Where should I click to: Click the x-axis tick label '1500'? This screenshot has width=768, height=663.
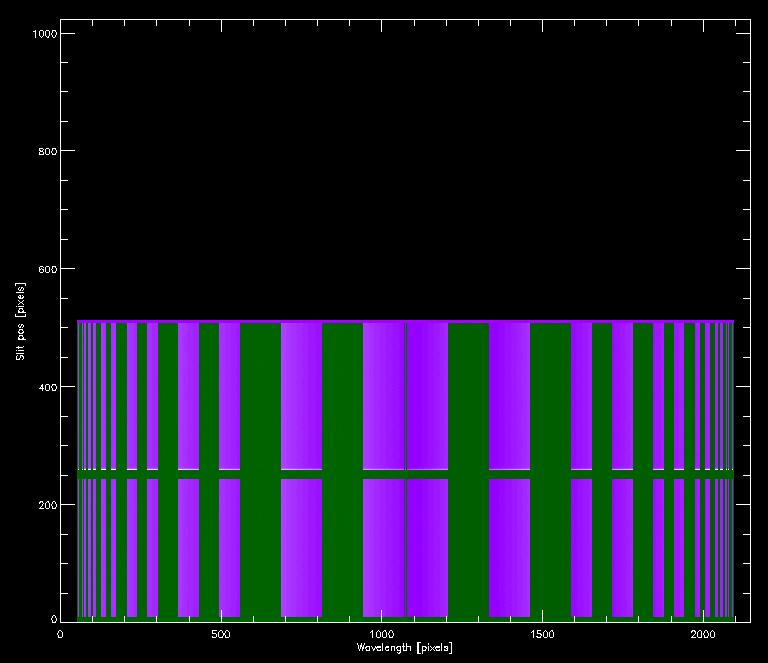(542, 635)
